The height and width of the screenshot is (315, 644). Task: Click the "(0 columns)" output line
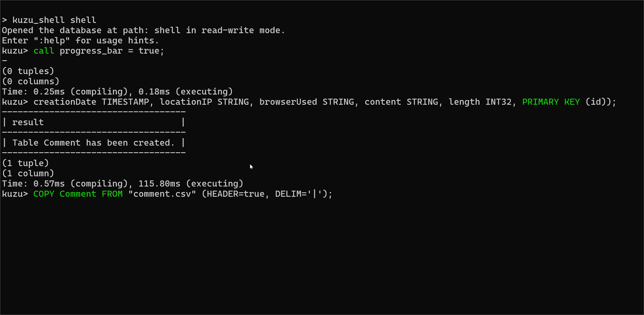click(x=30, y=82)
